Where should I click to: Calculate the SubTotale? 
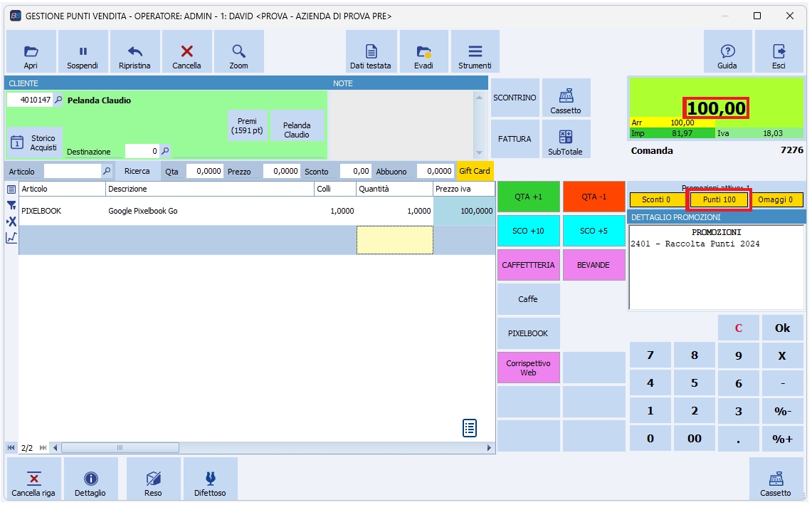(x=566, y=139)
